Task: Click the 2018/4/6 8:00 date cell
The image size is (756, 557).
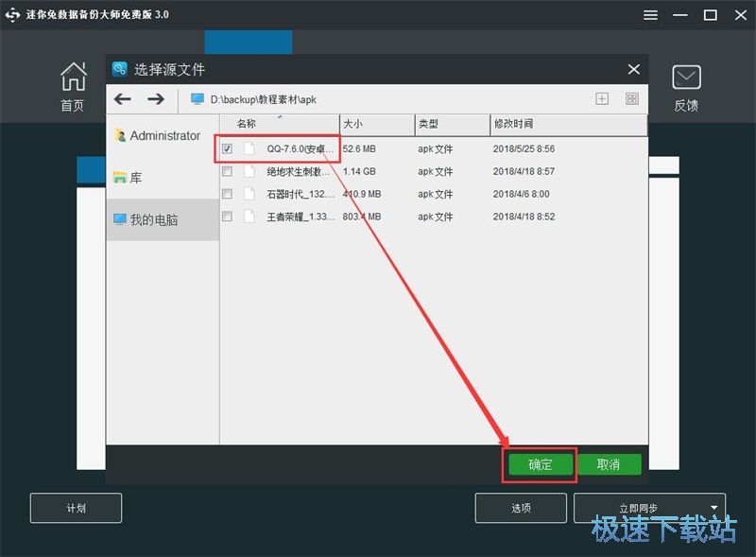Action: point(522,194)
